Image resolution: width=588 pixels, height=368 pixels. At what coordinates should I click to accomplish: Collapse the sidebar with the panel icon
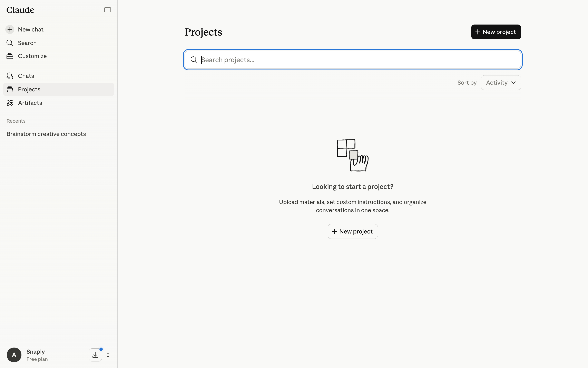pos(107,10)
